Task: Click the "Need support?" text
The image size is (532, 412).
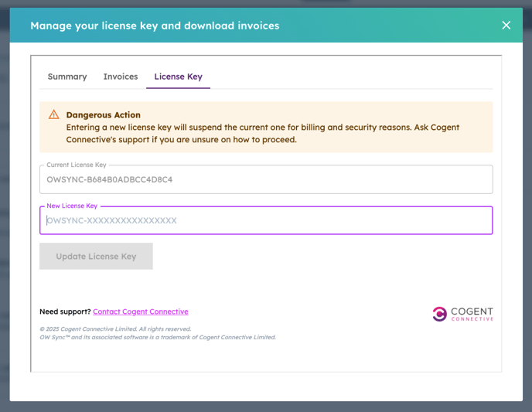Action: pos(65,312)
